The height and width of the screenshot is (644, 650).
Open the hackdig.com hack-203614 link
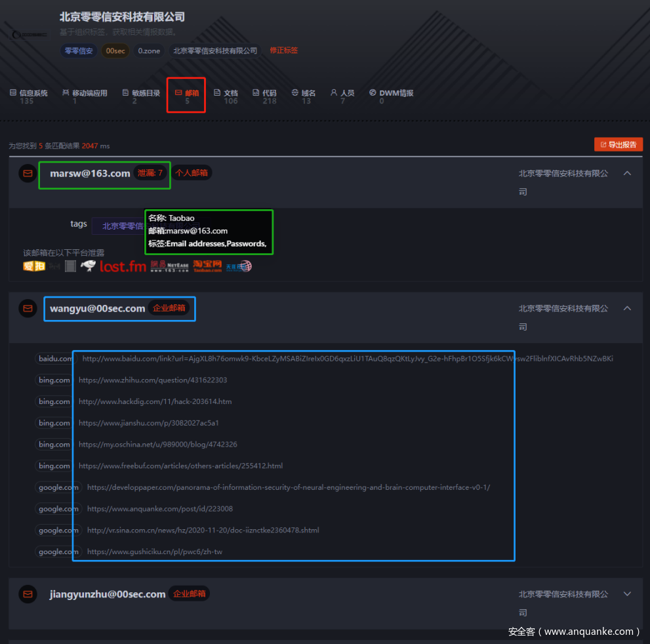(x=155, y=401)
